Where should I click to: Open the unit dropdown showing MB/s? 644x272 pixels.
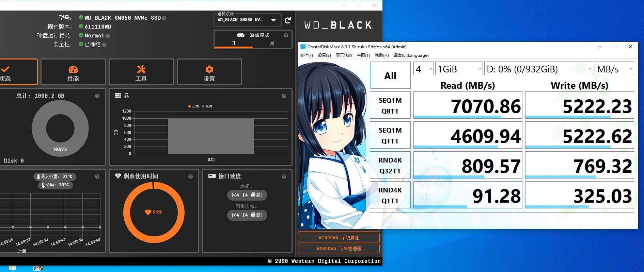[x=614, y=69]
